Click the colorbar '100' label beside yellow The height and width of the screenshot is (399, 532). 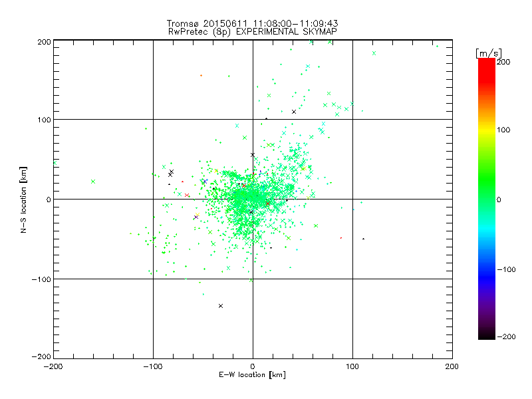(503, 130)
